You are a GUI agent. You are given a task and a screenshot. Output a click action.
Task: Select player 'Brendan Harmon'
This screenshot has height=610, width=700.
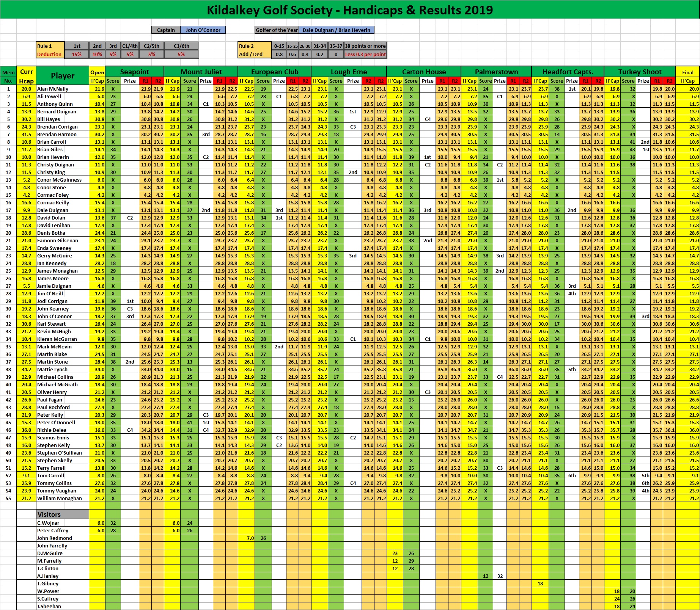(x=63, y=134)
